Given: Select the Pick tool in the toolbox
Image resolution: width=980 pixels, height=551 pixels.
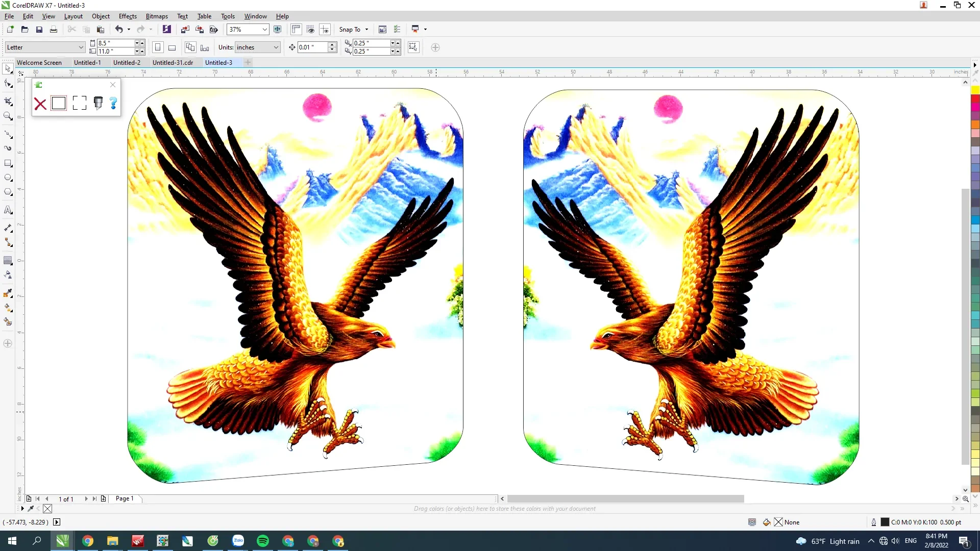Looking at the screenshot, I should (x=8, y=68).
